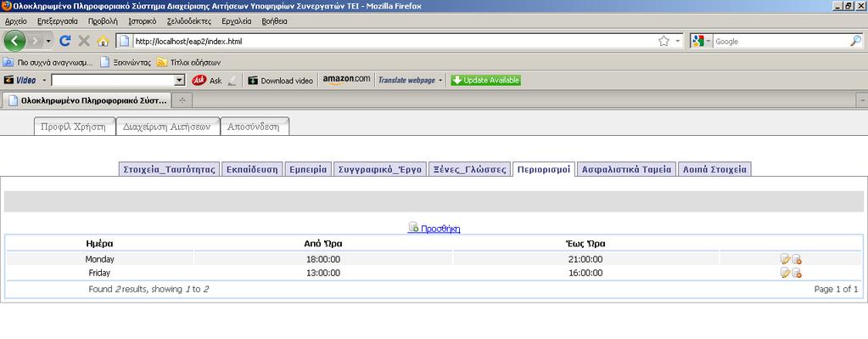This screenshot has width=868, height=339.
Task: Click Translate webpage in the toolbar
Action: pyautogui.click(x=406, y=81)
